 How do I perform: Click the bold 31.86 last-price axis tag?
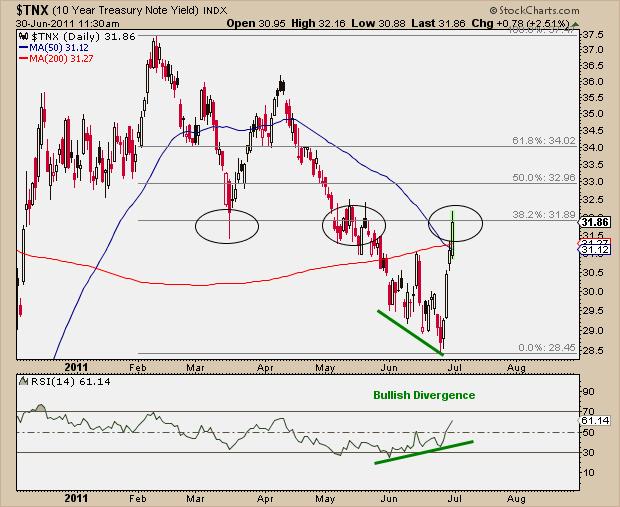pyautogui.click(x=595, y=222)
